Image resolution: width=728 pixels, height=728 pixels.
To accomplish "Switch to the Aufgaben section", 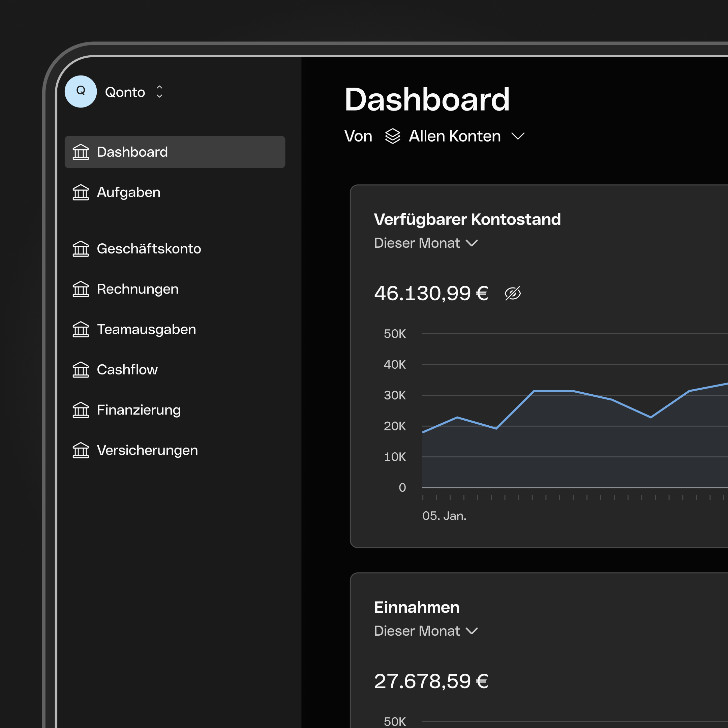I will coord(128,192).
